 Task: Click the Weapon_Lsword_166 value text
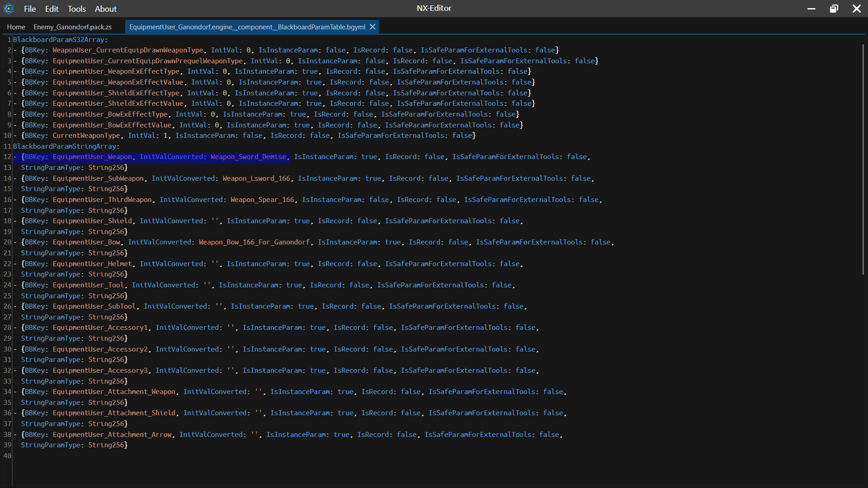pyautogui.click(x=256, y=178)
